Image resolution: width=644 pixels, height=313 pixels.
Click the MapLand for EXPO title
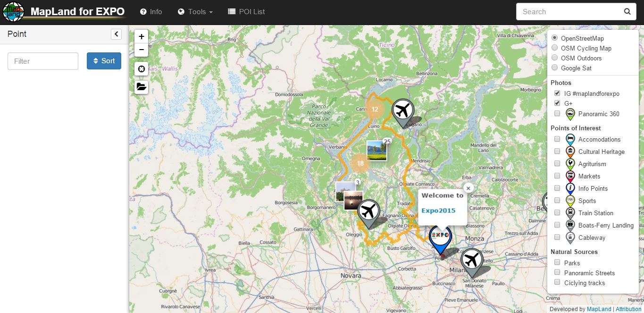click(x=77, y=11)
